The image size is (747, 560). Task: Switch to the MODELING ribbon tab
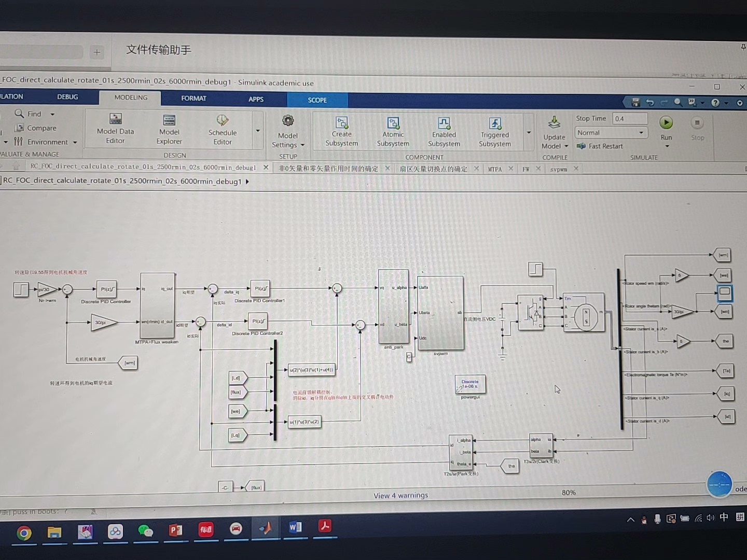pos(131,97)
